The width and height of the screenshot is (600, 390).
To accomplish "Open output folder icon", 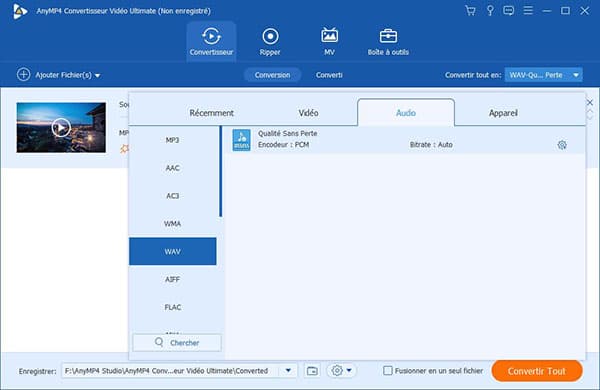I will (312, 371).
